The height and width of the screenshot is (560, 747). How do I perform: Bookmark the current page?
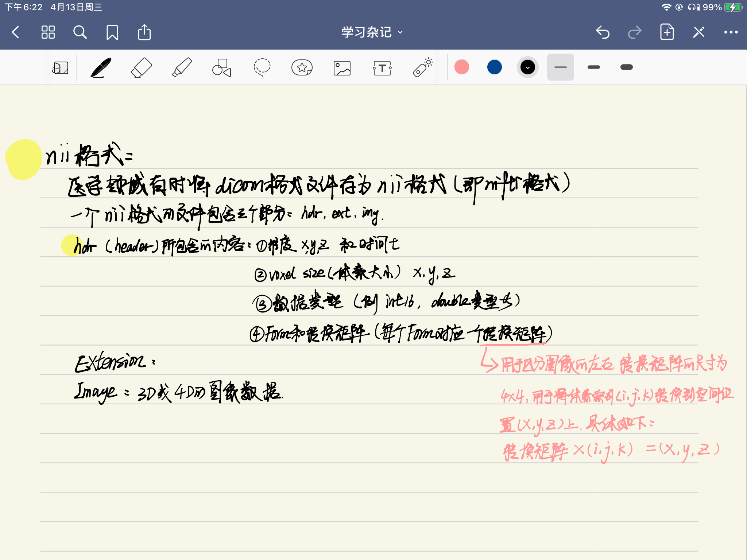pos(113,32)
